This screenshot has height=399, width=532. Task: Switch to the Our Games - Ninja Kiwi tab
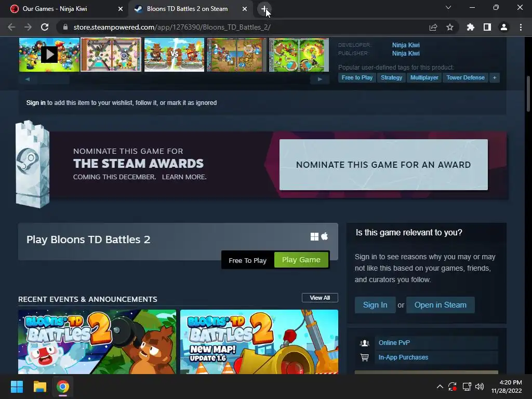[x=64, y=9]
